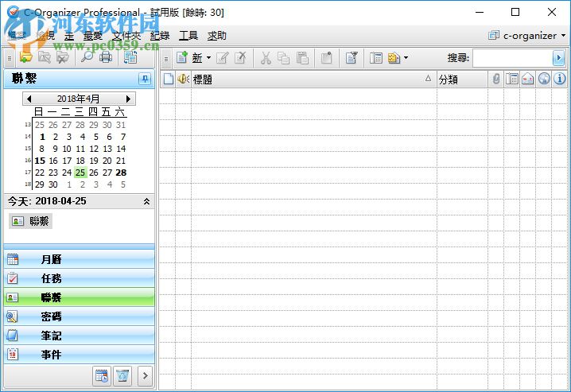Screen dimensions: 571x392
Task: Open the 文件夾 folder menu
Action: coord(126,36)
